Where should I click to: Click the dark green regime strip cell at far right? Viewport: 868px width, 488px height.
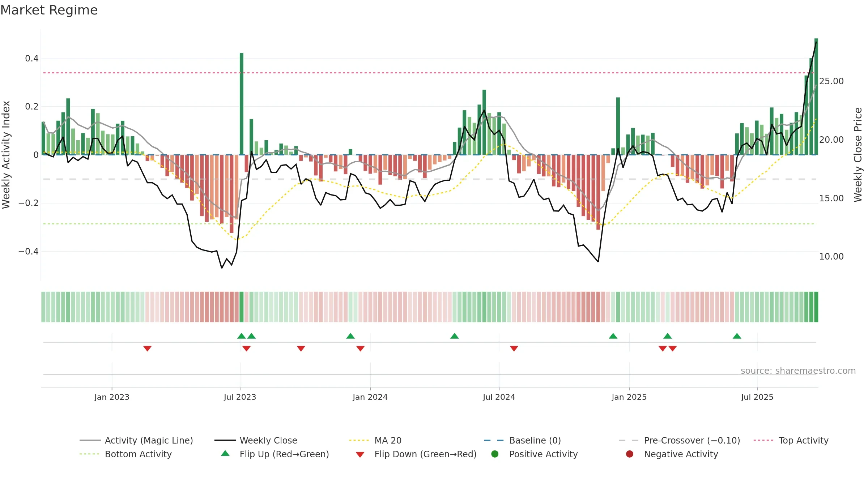pyautogui.click(x=816, y=307)
